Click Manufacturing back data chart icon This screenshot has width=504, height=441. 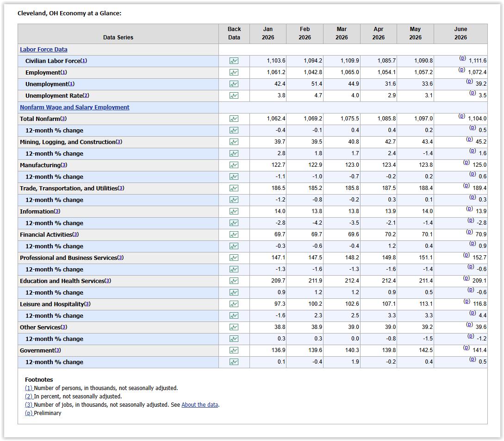(x=234, y=165)
